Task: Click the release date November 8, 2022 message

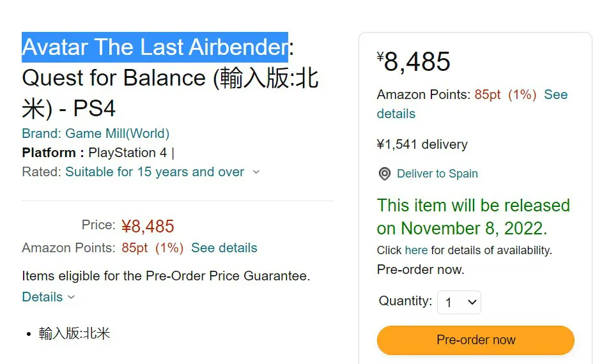Action: 473,217
